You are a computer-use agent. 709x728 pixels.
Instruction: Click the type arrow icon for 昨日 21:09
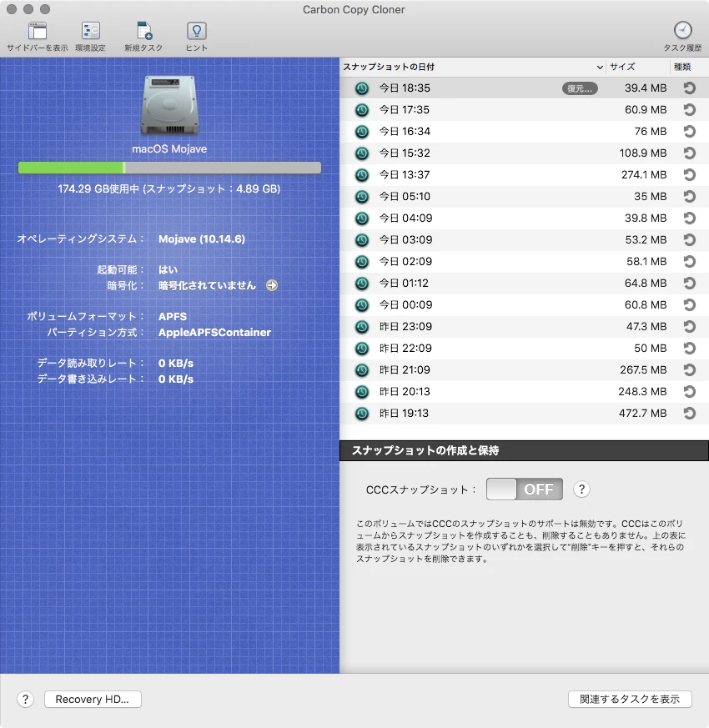pyautogui.click(x=690, y=370)
